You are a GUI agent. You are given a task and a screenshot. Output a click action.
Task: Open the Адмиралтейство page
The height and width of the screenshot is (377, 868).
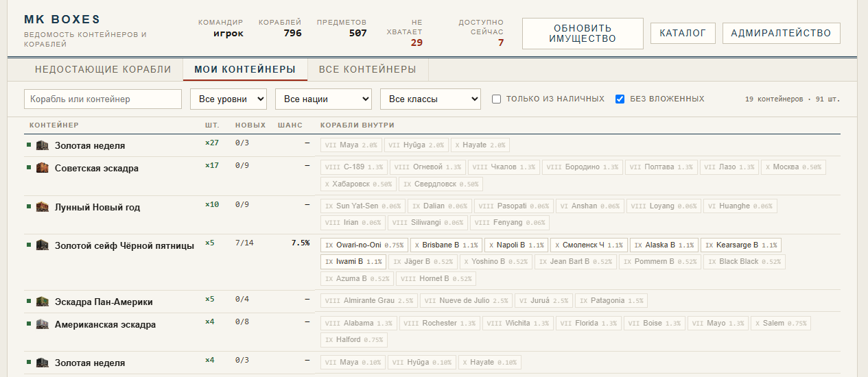click(781, 33)
